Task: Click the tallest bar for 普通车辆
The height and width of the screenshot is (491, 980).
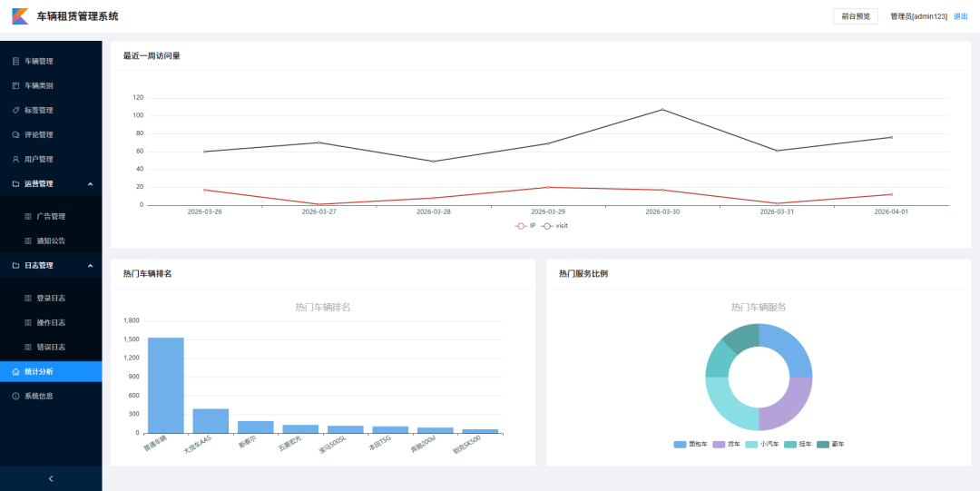Action: (x=166, y=386)
